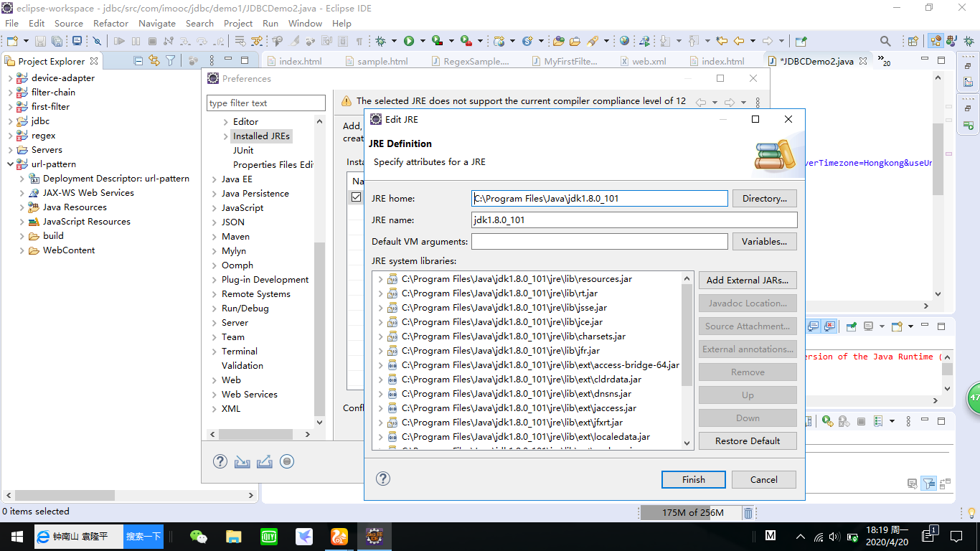Click the Oomph record preferences icon
980x551 pixels.
coord(287,461)
